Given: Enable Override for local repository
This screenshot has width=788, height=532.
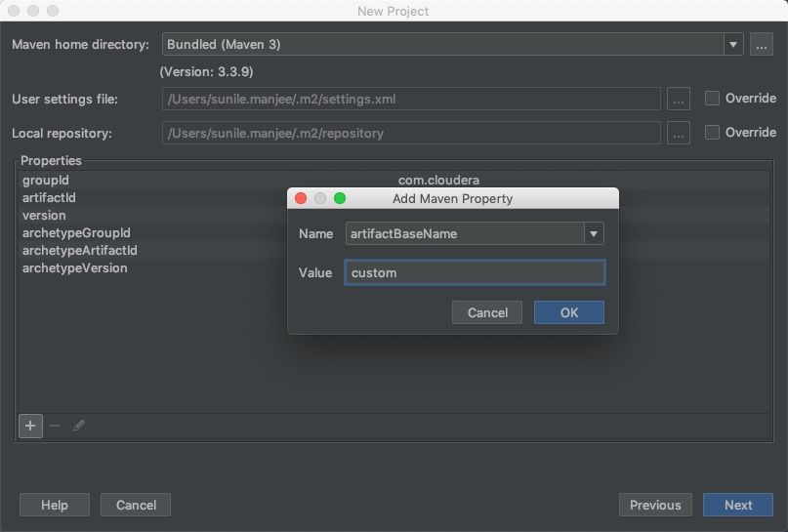Looking at the screenshot, I should (x=713, y=133).
